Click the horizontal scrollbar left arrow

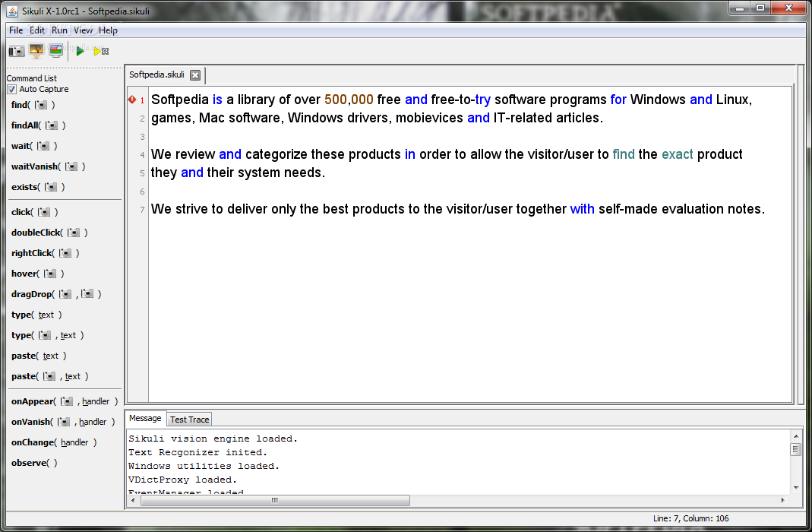pos(134,500)
